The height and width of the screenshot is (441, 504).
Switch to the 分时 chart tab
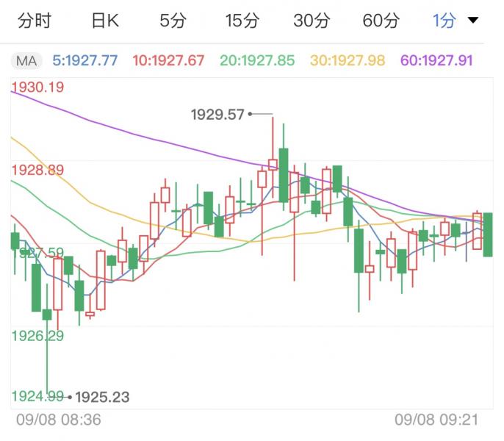pyautogui.click(x=34, y=21)
